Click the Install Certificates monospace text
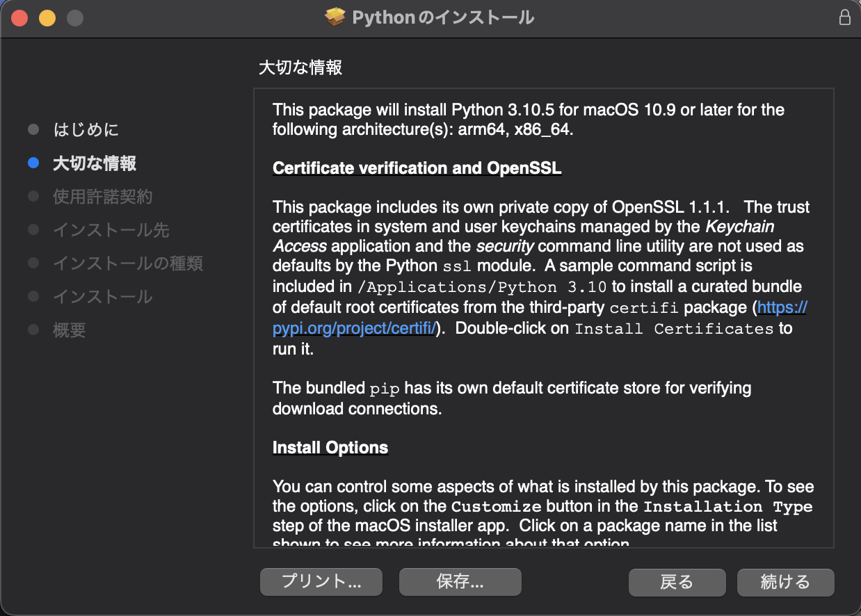861x616 pixels. tap(674, 329)
